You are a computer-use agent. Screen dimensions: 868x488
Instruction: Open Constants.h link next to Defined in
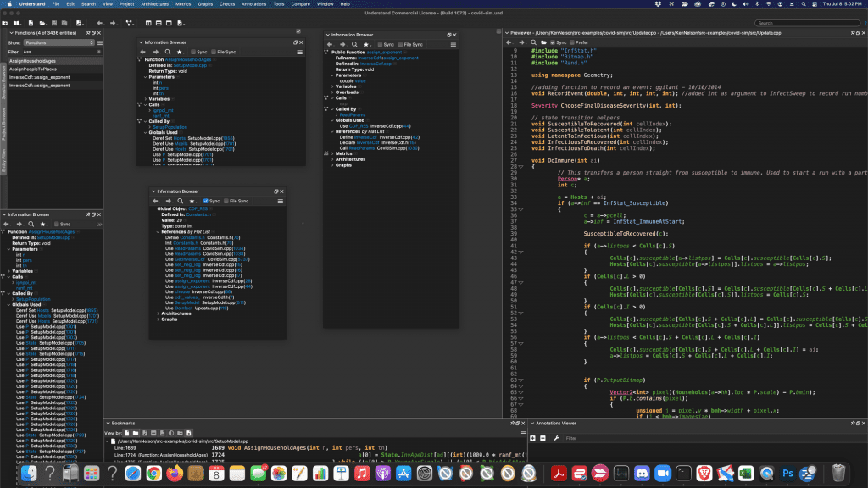click(x=198, y=214)
